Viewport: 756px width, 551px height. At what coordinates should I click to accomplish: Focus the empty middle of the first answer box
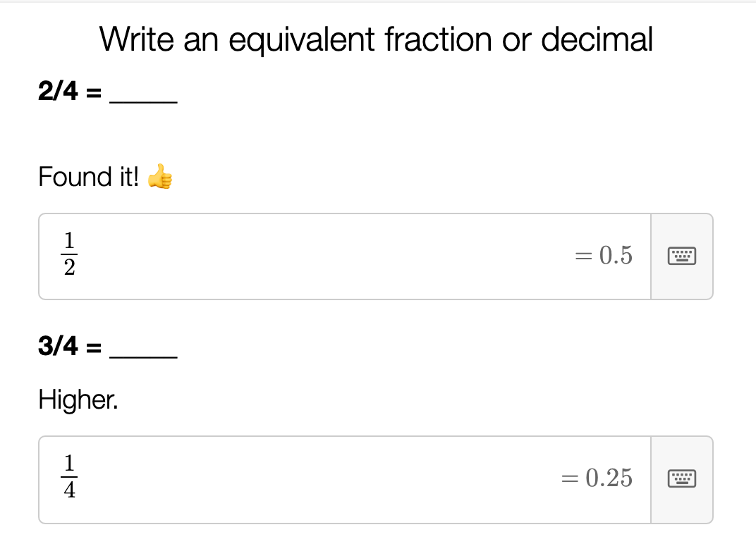[x=317, y=256]
